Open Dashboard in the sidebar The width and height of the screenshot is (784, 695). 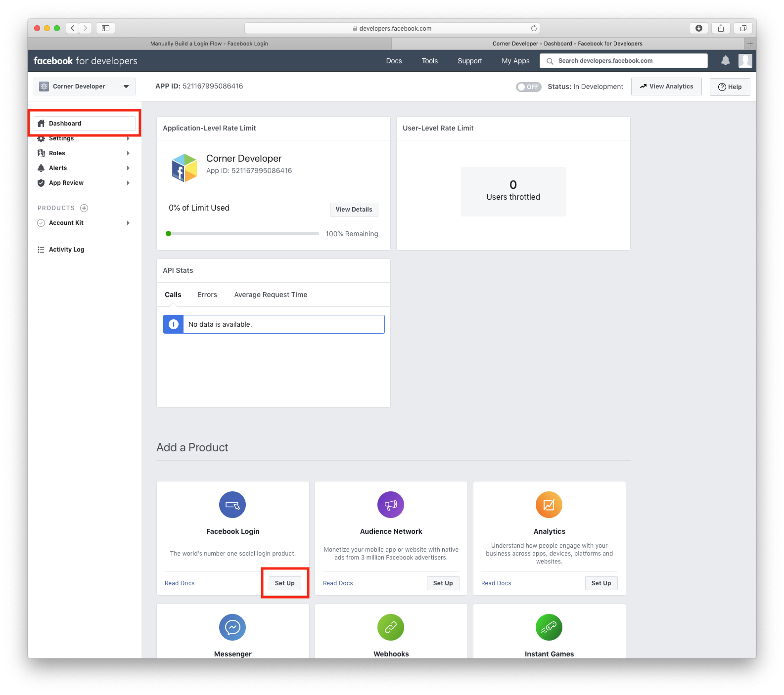pyautogui.click(x=85, y=124)
